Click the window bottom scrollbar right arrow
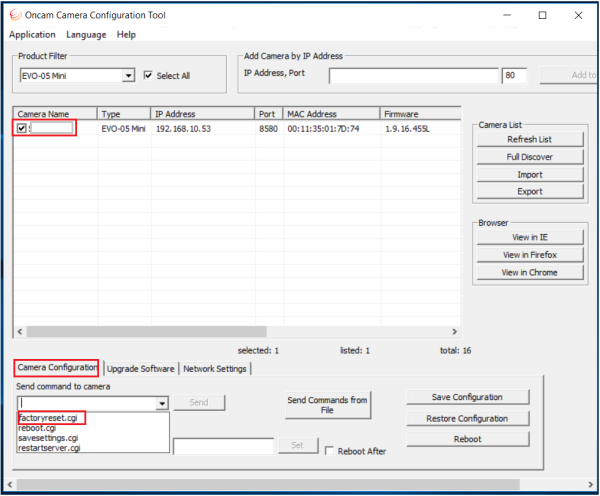Screen dimensions: 600x496 [590, 485]
